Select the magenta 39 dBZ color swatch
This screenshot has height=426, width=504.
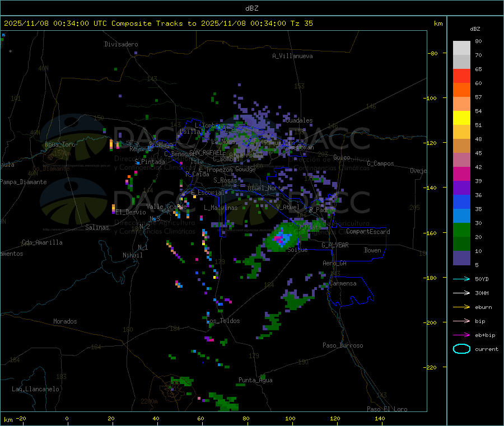point(461,174)
